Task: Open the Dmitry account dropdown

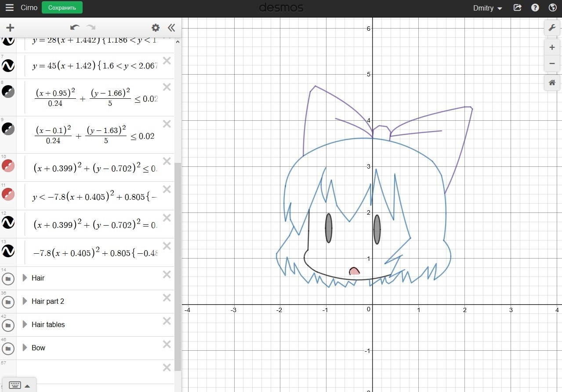Action: coord(488,8)
